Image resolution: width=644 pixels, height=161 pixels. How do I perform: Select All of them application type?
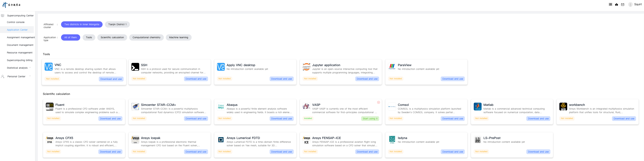(71, 37)
